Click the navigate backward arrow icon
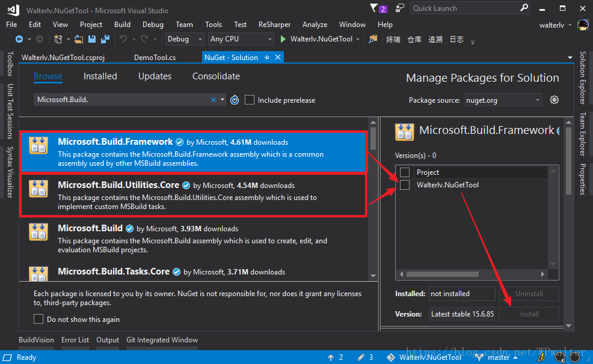 point(19,39)
